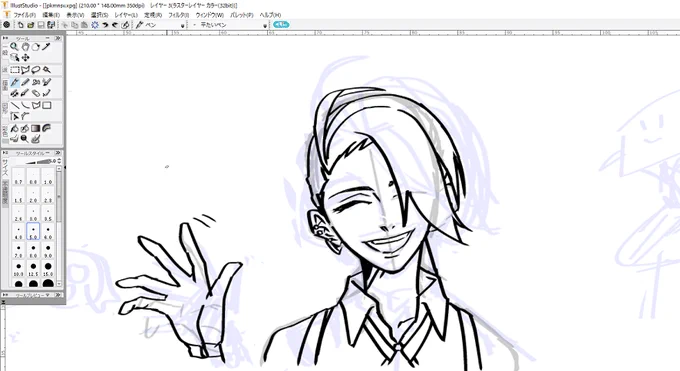Open the View (表示) menu
Image resolution: width=680 pixels, height=371 pixels.
click(75, 15)
